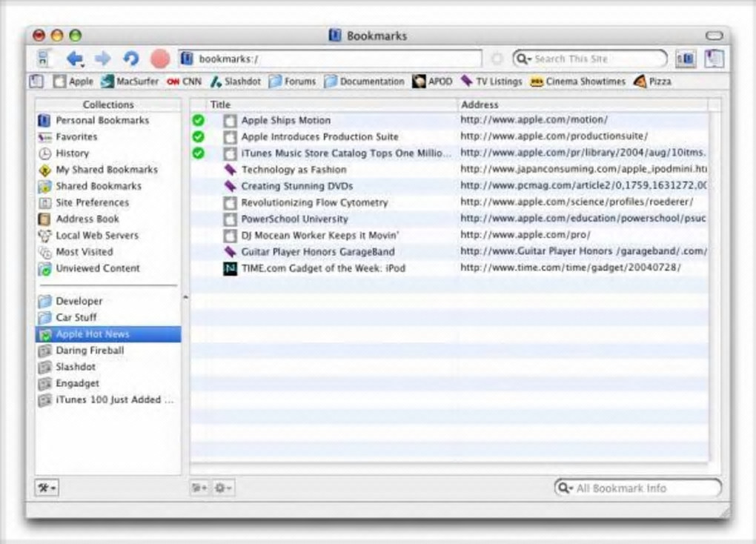Open the tools dropdown below Collections
756x544 pixels.
(x=47, y=488)
